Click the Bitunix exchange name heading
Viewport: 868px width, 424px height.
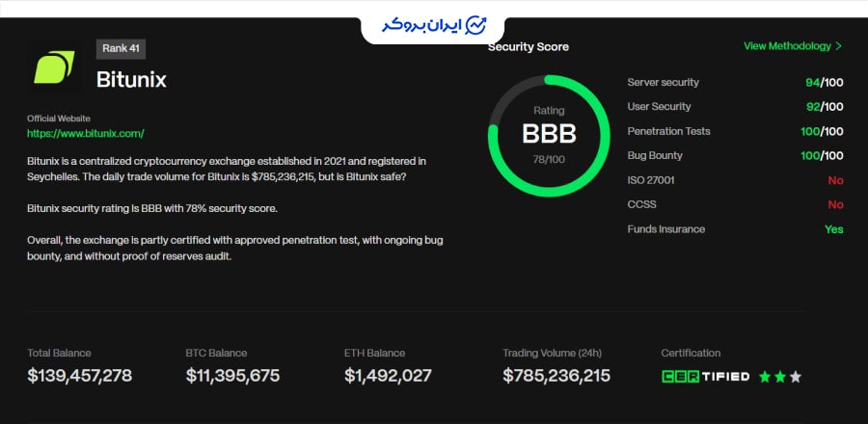(131, 80)
